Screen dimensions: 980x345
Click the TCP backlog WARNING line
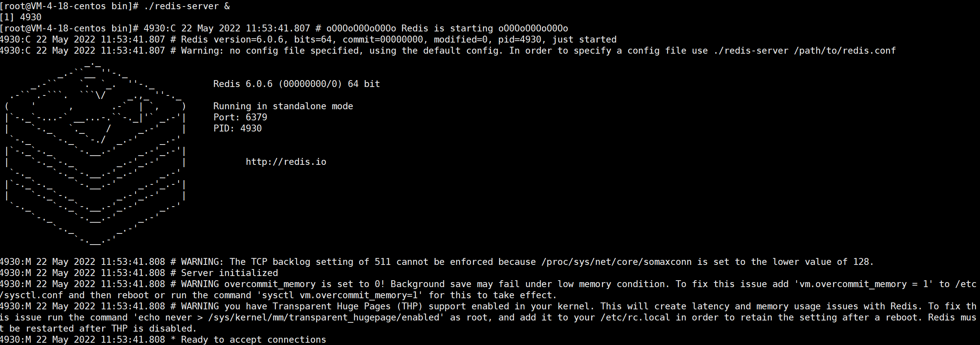(437, 262)
